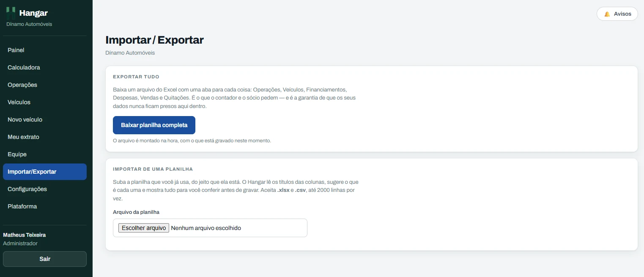Click the bell icon in Avisos
The height and width of the screenshot is (277, 644).
tap(607, 14)
